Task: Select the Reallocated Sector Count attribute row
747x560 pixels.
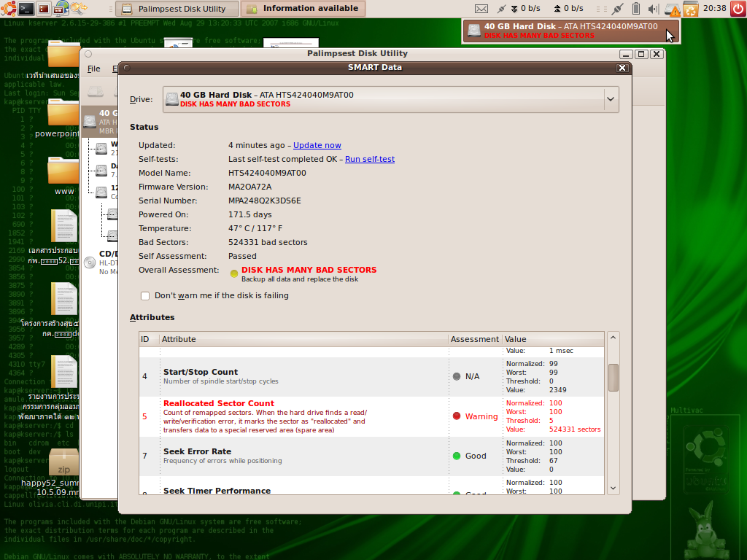Action: 292,416
